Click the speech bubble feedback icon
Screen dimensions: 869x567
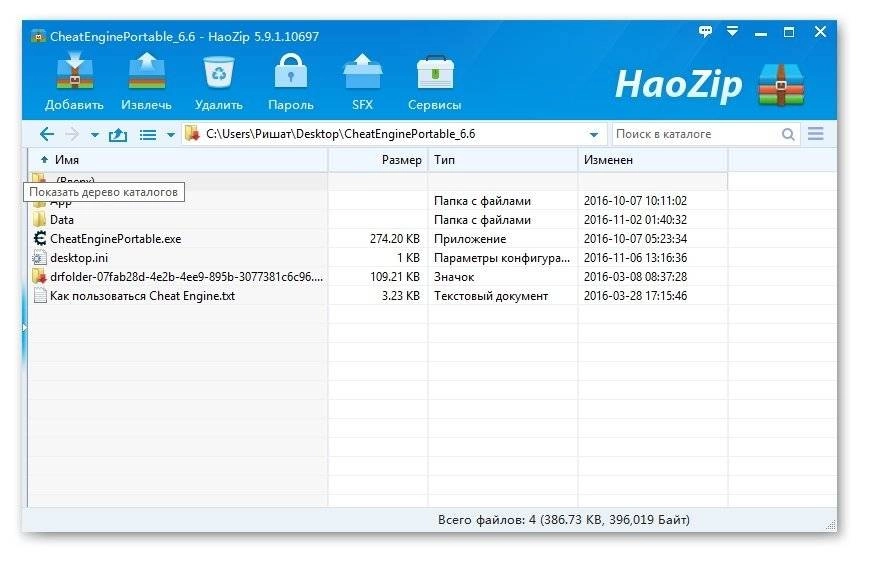click(x=705, y=32)
